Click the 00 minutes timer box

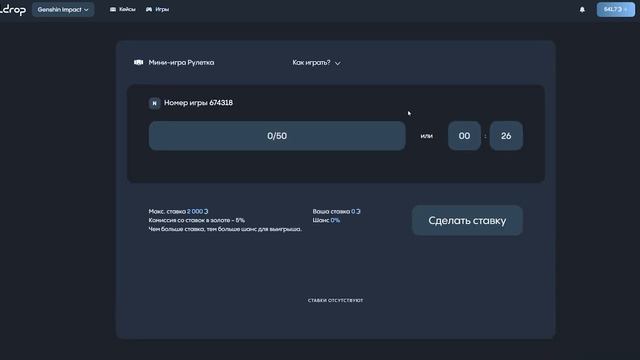464,136
